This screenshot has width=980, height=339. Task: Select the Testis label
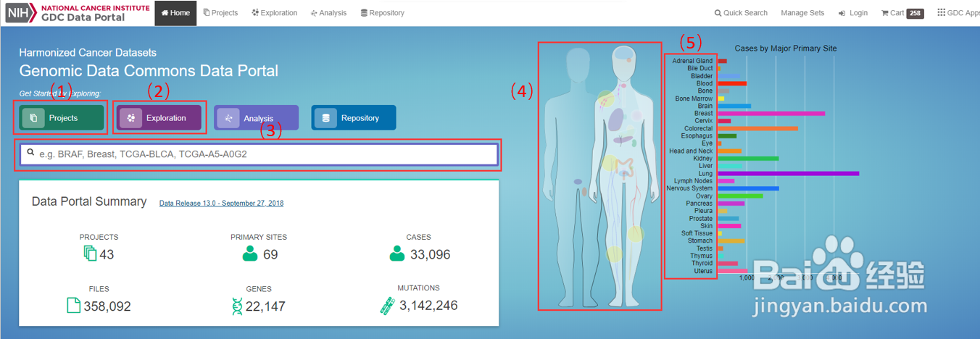(704, 248)
